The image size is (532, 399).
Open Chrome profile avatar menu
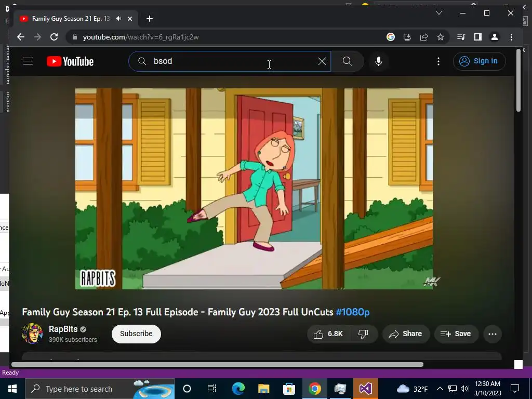tap(495, 37)
